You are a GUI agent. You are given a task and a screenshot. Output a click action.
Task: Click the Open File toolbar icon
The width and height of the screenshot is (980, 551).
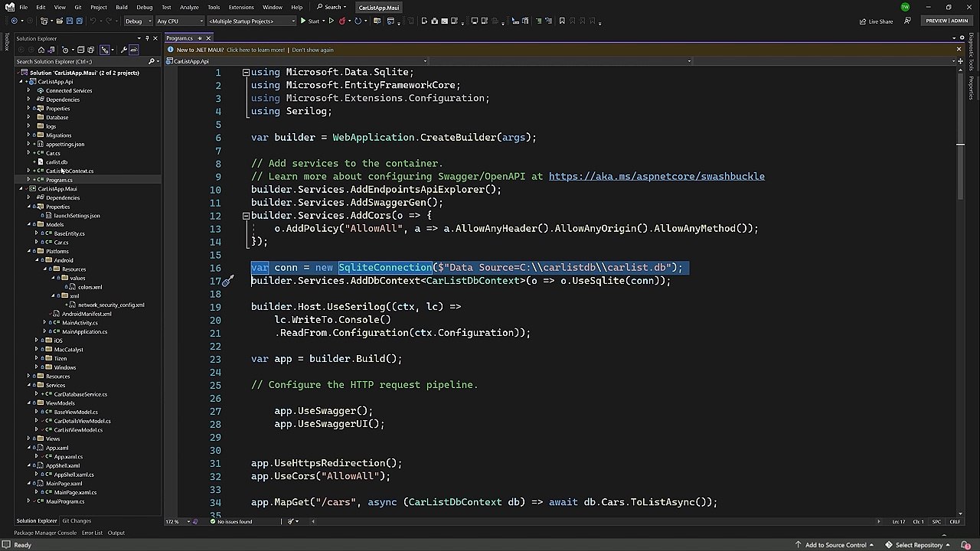(x=59, y=21)
